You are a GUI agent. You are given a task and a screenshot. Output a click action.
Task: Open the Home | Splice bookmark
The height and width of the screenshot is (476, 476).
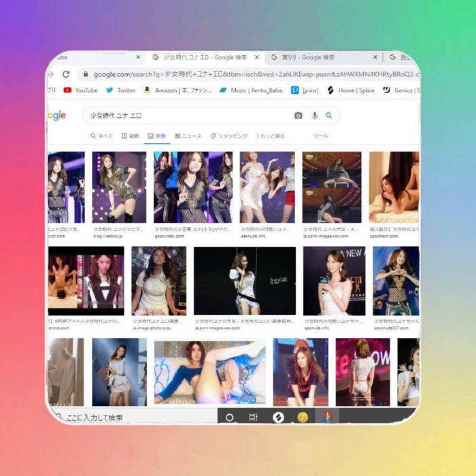[350, 90]
